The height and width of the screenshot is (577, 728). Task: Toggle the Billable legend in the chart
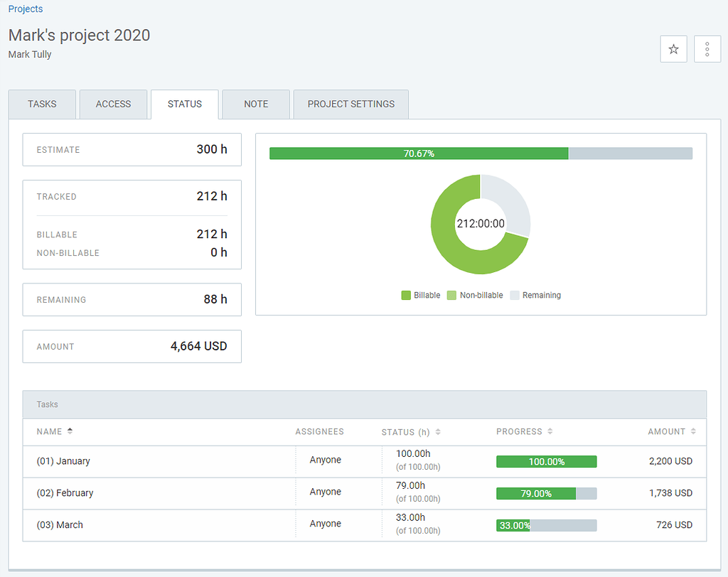pyautogui.click(x=421, y=295)
